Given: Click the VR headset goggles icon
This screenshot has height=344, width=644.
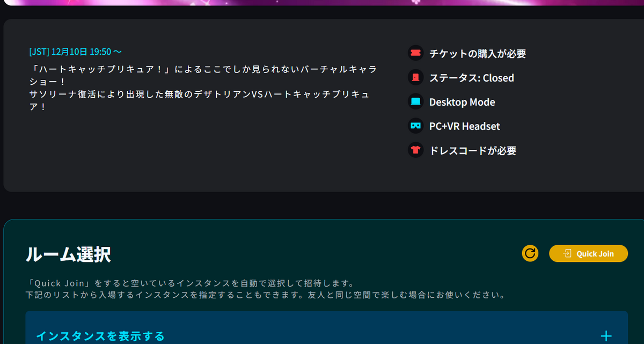Looking at the screenshot, I should click(x=415, y=126).
